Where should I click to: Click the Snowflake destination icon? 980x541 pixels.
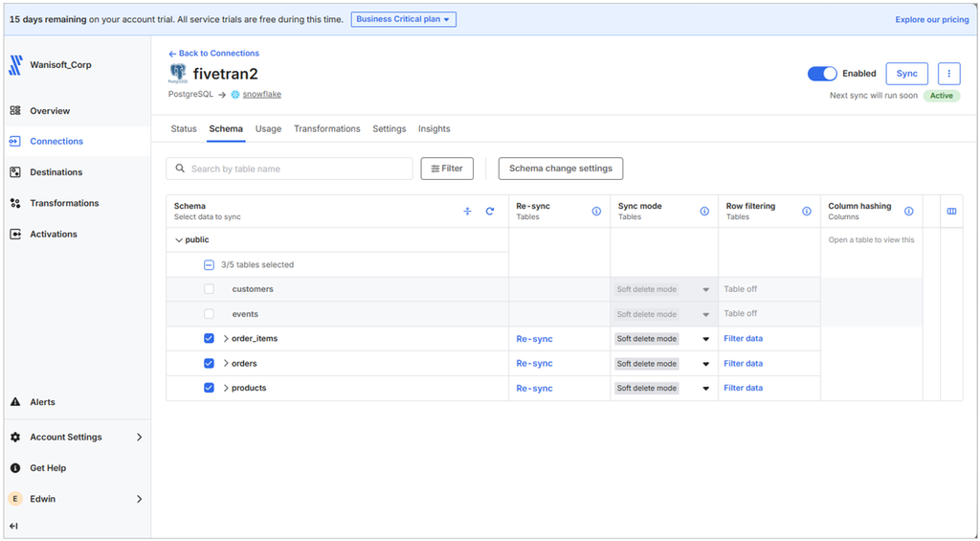(235, 95)
